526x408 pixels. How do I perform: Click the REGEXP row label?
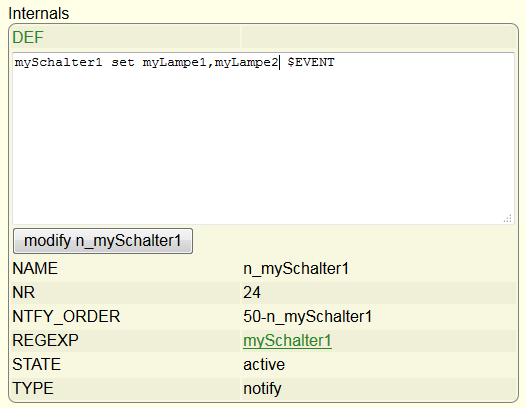pos(45,341)
